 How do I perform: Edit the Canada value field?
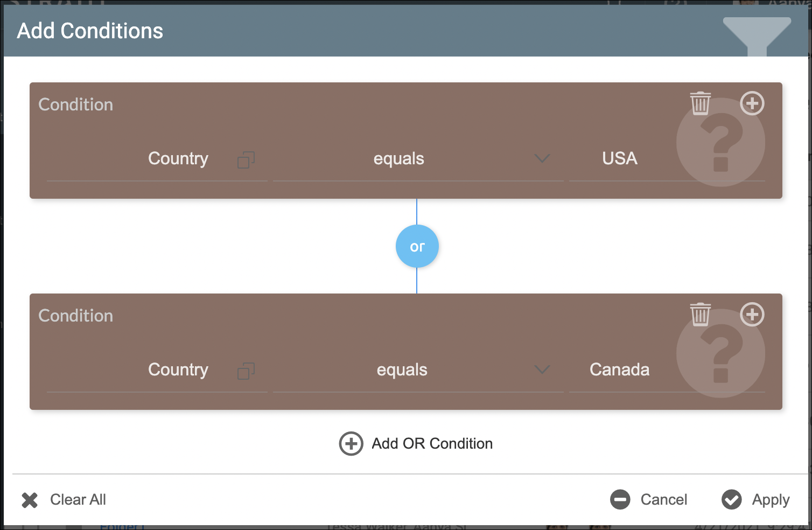(x=620, y=370)
